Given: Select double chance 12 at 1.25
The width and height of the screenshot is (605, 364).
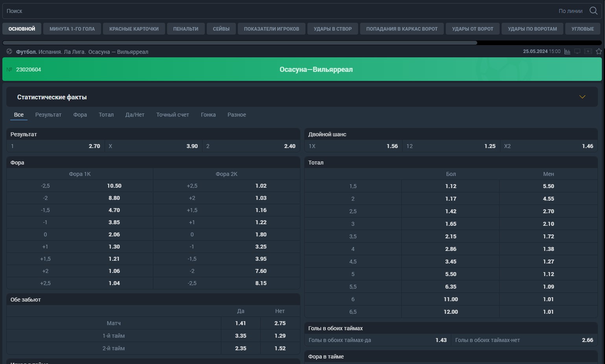Looking at the screenshot, I should coord(451,146).
